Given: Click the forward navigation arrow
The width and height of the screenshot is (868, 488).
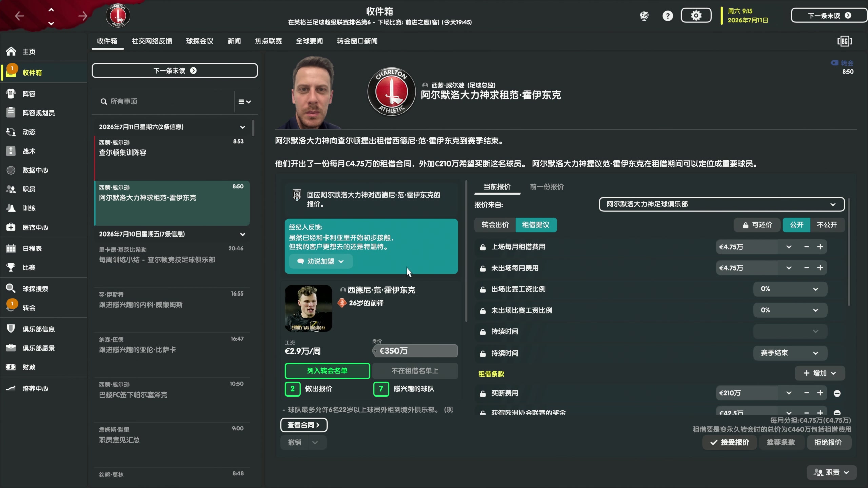Looking at the screenshot, I should [x=83, y=16].
